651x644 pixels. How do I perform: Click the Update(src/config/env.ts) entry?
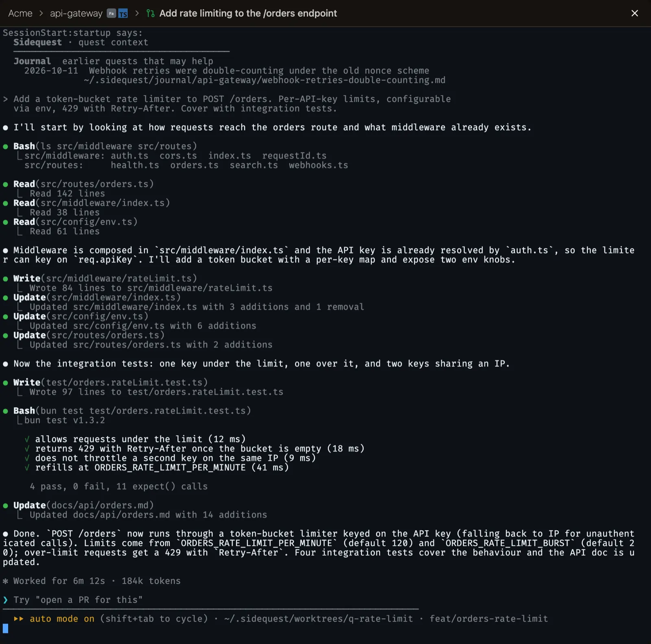pos(81,316)
